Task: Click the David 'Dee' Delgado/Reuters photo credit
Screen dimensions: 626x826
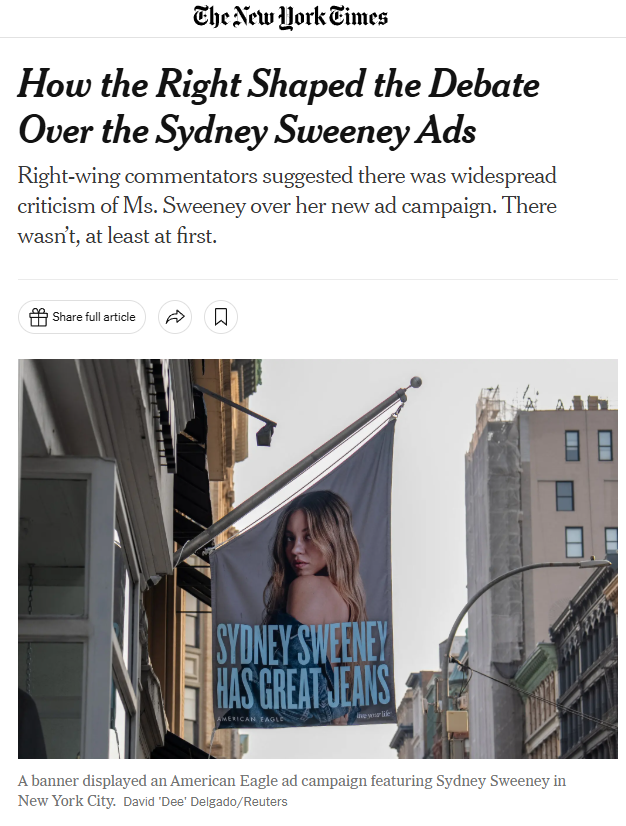Action: 206,802
